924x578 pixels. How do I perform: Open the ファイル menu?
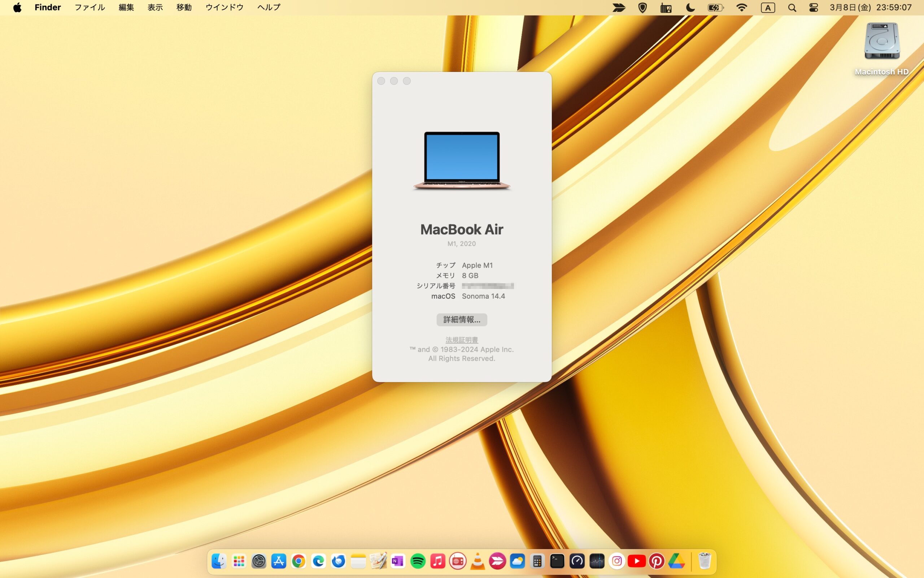point(90,8)
